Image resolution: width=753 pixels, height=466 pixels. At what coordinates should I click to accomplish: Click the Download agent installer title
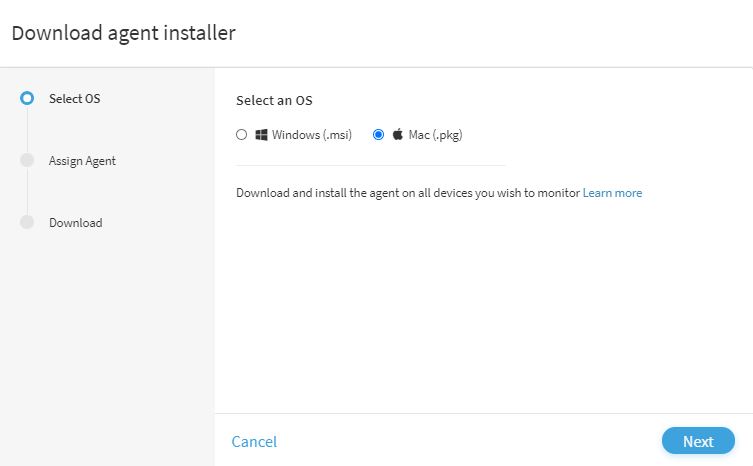pos(123,33)
